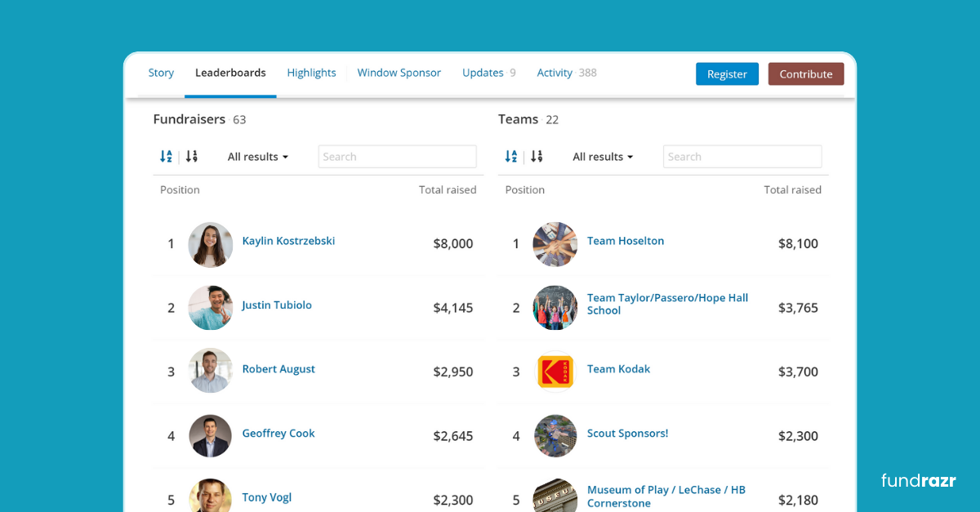Go to the Window Sponsor tab

pos(399,73)
